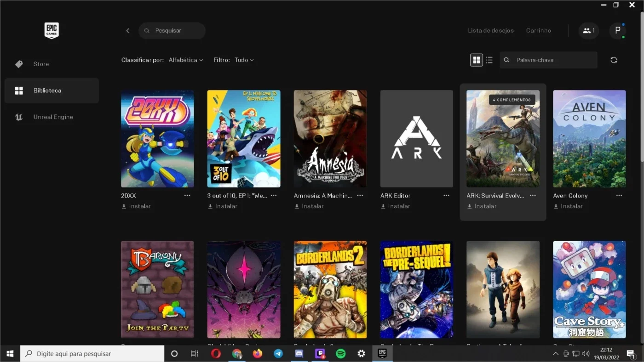This screenshot has width=644, height=362.
Task: Open the 3 out of 10 cover art
Action: [244, 139]
